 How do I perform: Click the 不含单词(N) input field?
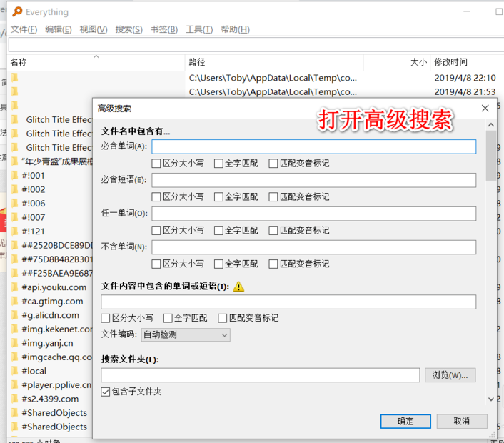click(314, 247)
